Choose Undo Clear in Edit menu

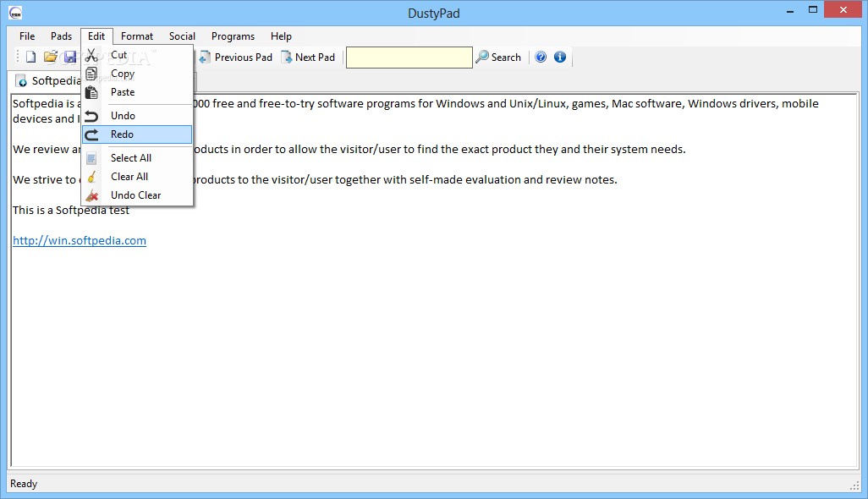[137, 195]
